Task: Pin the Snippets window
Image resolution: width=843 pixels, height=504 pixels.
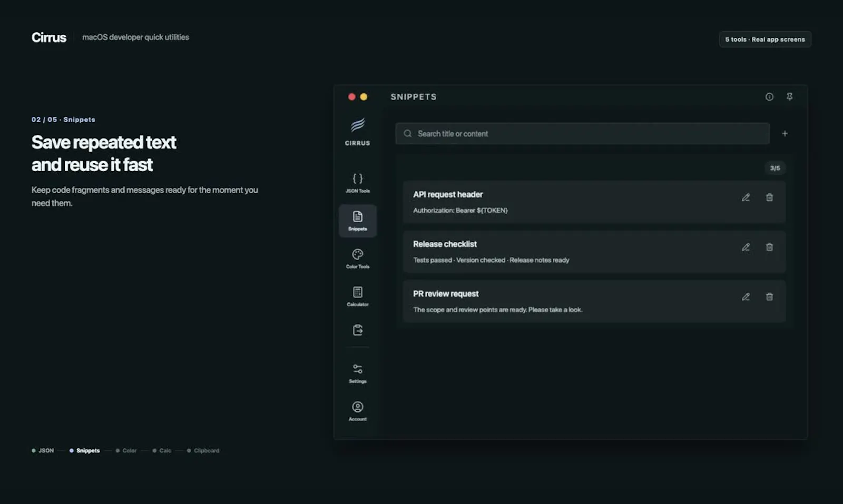Action: (789, 97)
